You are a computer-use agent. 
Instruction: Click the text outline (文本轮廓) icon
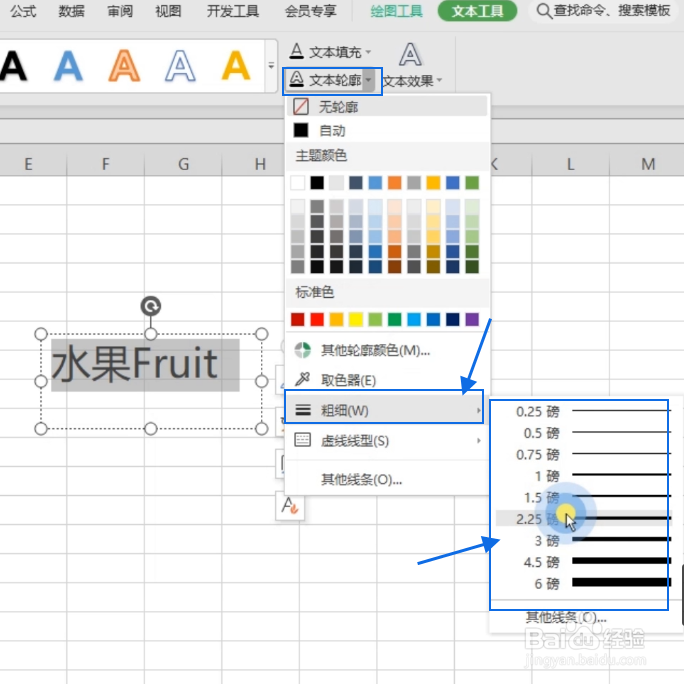[x=297, y=80]
